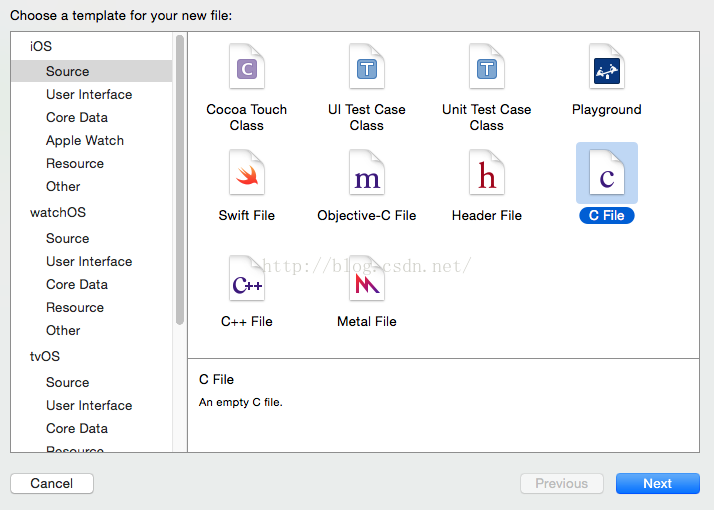Click the 'Playground' label text
This screenshot has width=714, height=510.
pyautogui.click(x=607, y=109)
